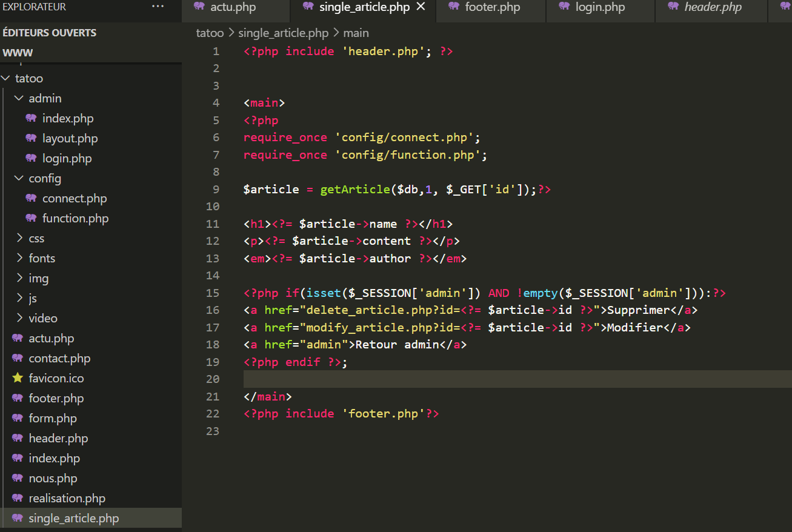
Task: Click PHP icon on header.php tab
Action: click(673, 7)
